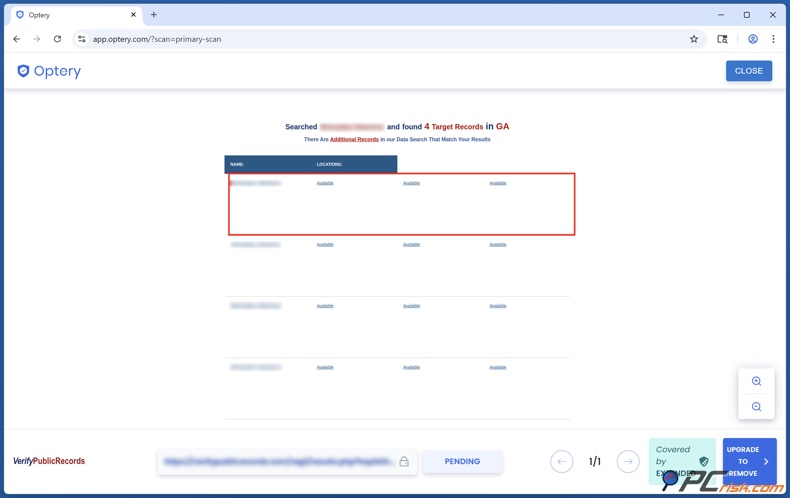This screenshot has width=790, height=498.
Task: Zoom out of the screenshot
Action: point(756,407)
